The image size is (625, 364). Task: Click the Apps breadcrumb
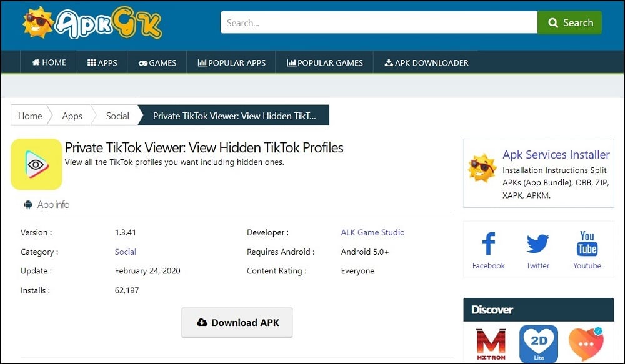click(72, 116)
